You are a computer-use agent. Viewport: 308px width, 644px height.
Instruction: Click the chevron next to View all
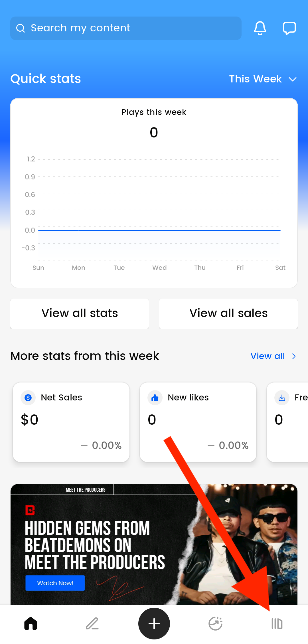coord(294,356)
